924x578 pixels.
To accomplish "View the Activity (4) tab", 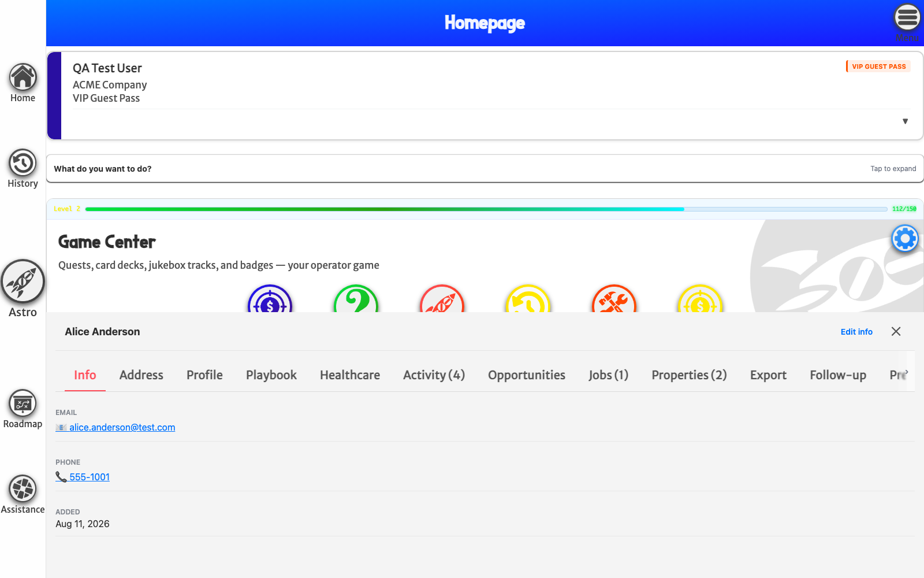I will coord(434,375).
